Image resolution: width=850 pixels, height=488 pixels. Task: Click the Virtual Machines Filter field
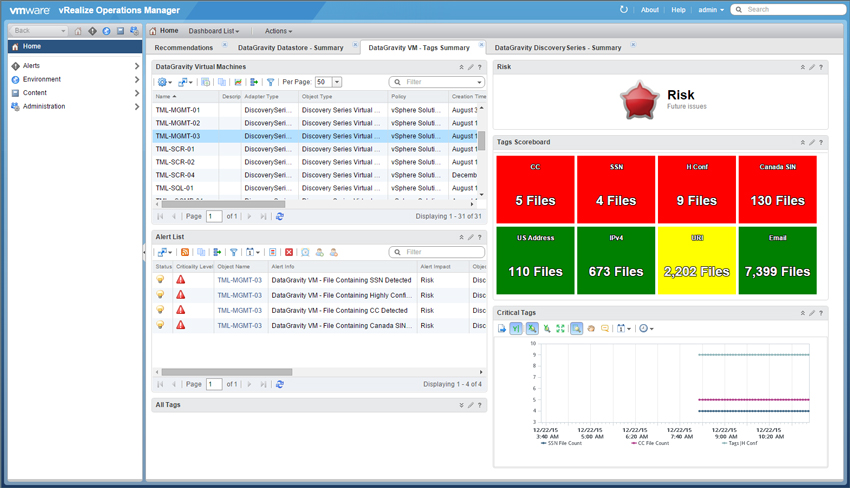[437, 82]
